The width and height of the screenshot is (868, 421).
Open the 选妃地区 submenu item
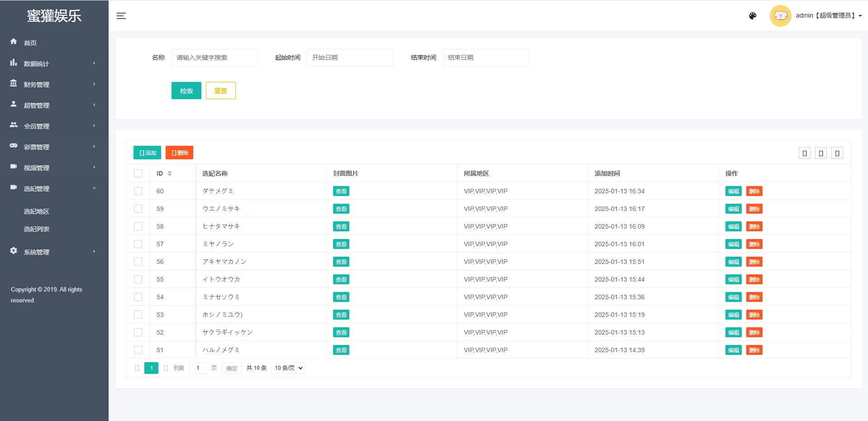(37, 211)
